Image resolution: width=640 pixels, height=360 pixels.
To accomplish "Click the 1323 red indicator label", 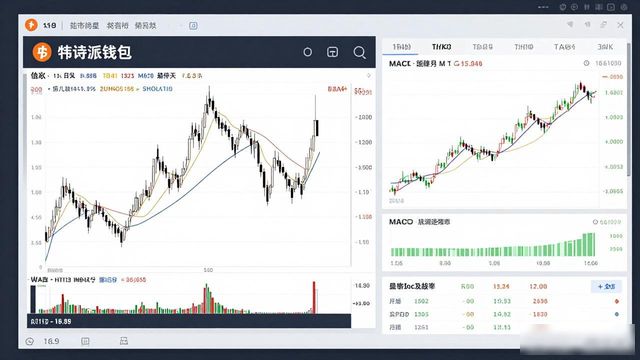I will click(127, 76).
